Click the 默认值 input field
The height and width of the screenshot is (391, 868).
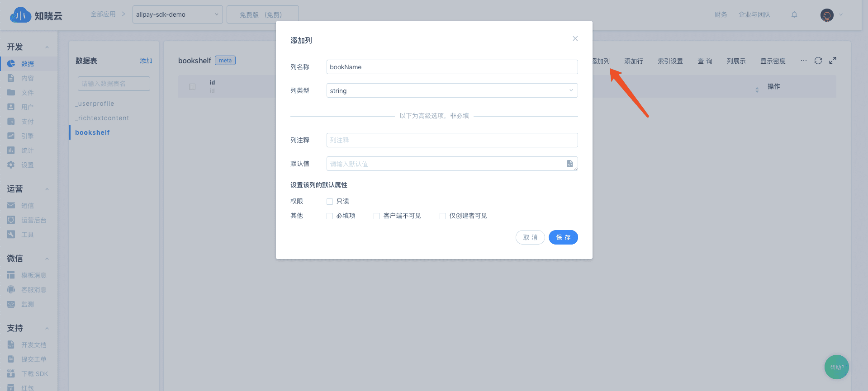[452, 164]
